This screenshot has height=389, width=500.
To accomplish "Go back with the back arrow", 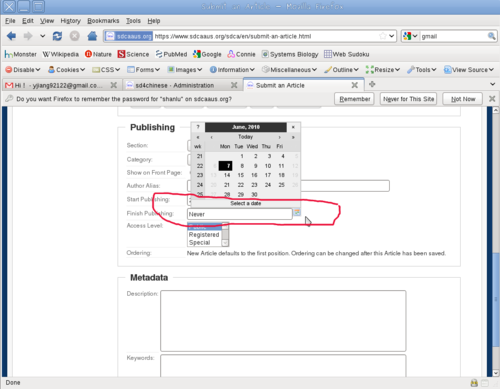I will point(11,36).
